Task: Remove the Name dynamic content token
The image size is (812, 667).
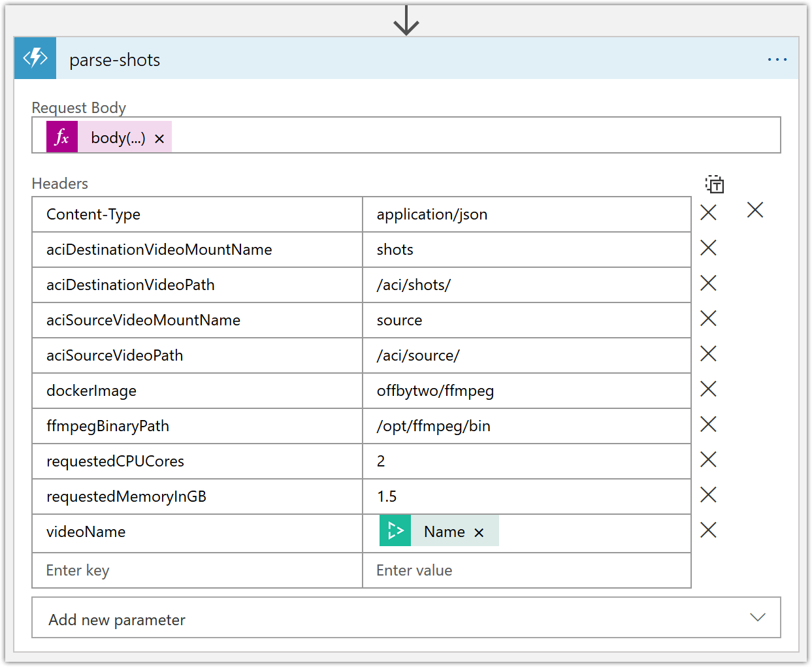Action: point(479,532)
